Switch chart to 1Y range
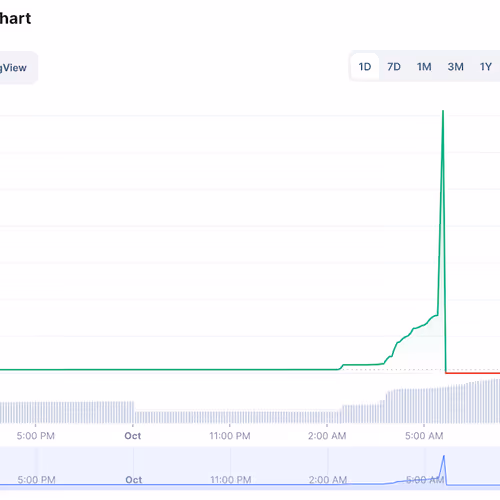This screenshot has height=500, width=500. 486,67
